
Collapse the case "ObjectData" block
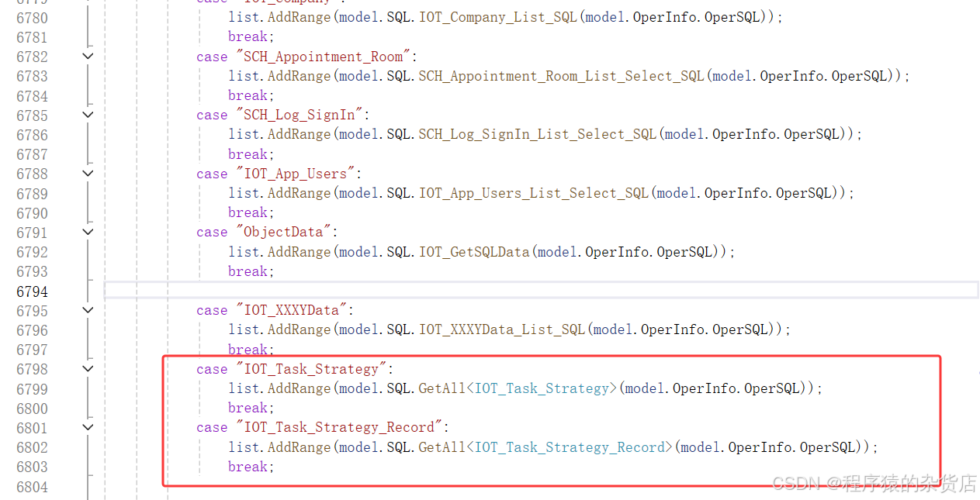click(x=88, y=232)
